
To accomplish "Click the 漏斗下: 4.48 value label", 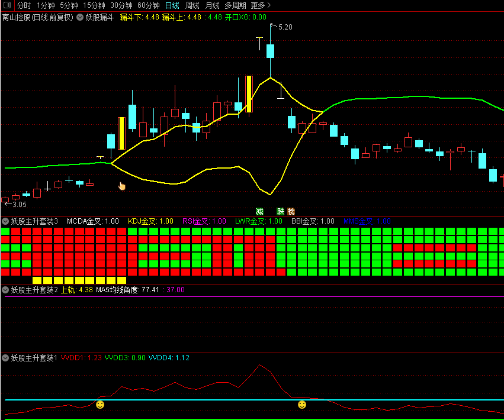I will pos(140,17).
